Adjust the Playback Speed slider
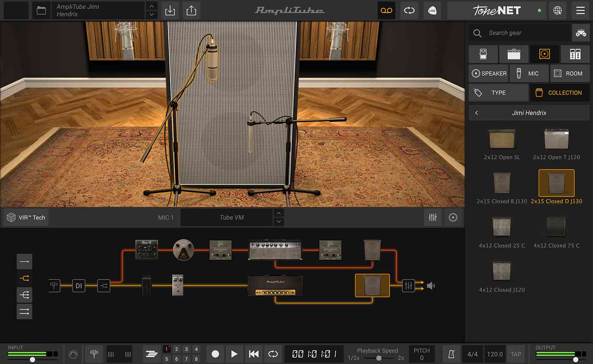The image size is (593, 364). tap(378, 358)
